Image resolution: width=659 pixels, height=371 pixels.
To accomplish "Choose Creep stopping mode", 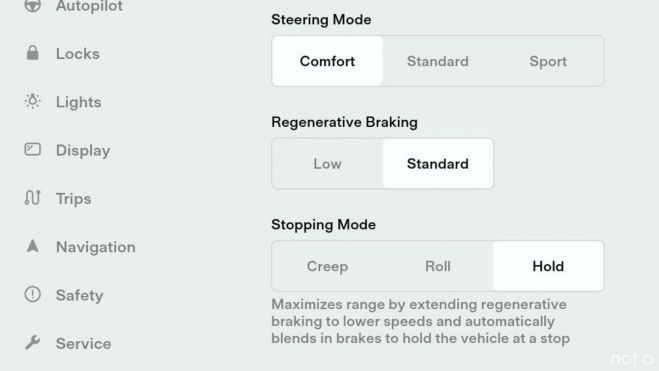I will click(x=327, y=266).
